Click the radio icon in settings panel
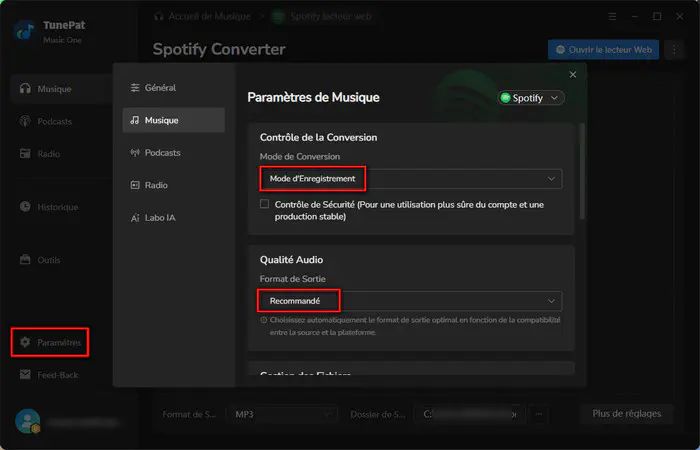 click(135, 185)
